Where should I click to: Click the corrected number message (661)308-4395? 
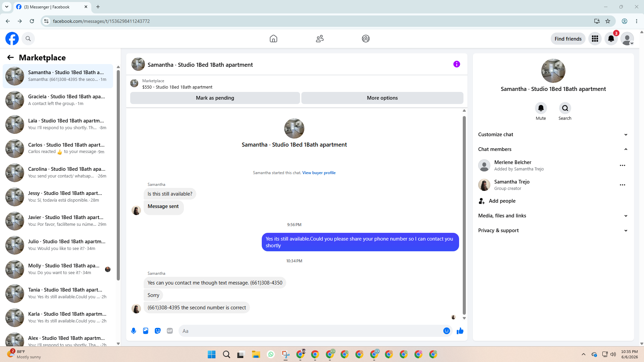(197, 308)
